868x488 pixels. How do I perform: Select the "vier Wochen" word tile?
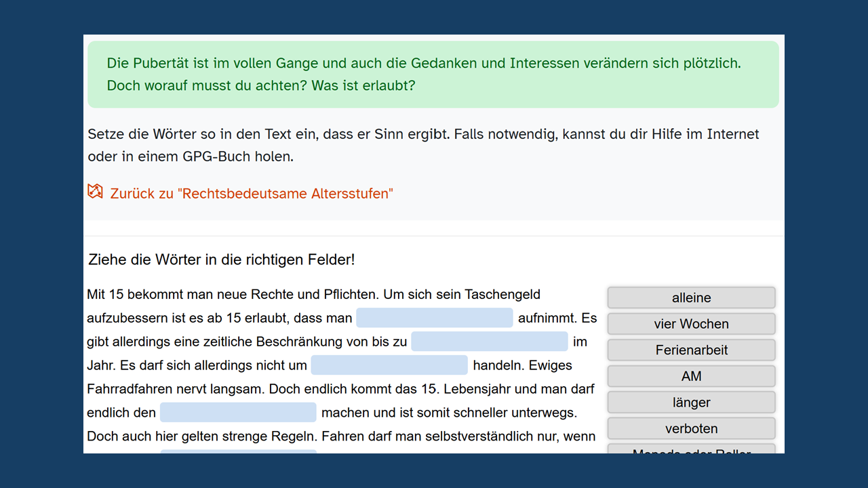691,324
